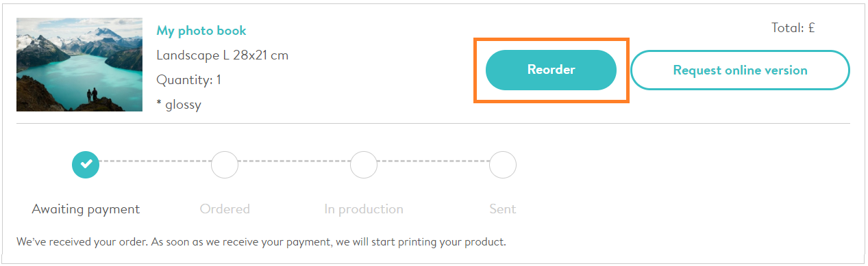Click the Landscape L 28x21 cm format text
This screenshot has height=266, width=868.
point(223,55)
